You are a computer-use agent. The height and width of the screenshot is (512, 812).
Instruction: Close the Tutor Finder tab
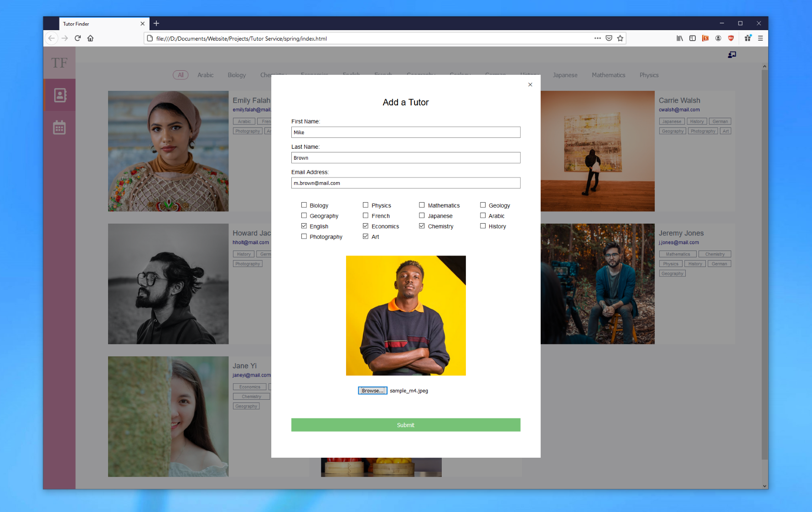click(x=143, y=24)
